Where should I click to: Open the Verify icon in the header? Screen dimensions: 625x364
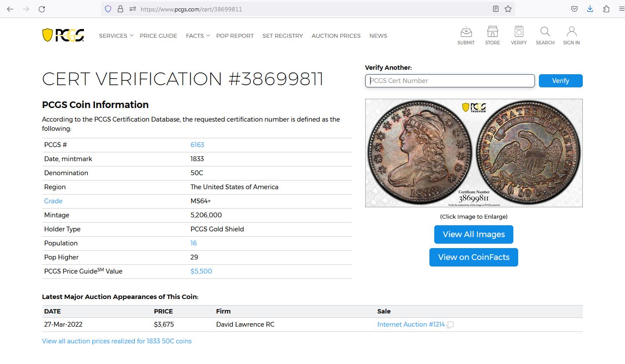519,36
